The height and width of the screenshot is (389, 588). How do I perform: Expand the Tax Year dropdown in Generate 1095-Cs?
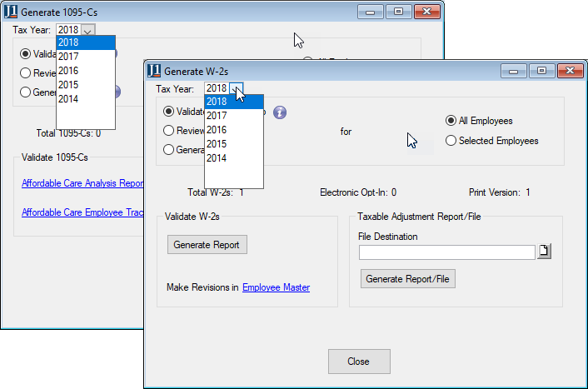(x=88, y=30)
